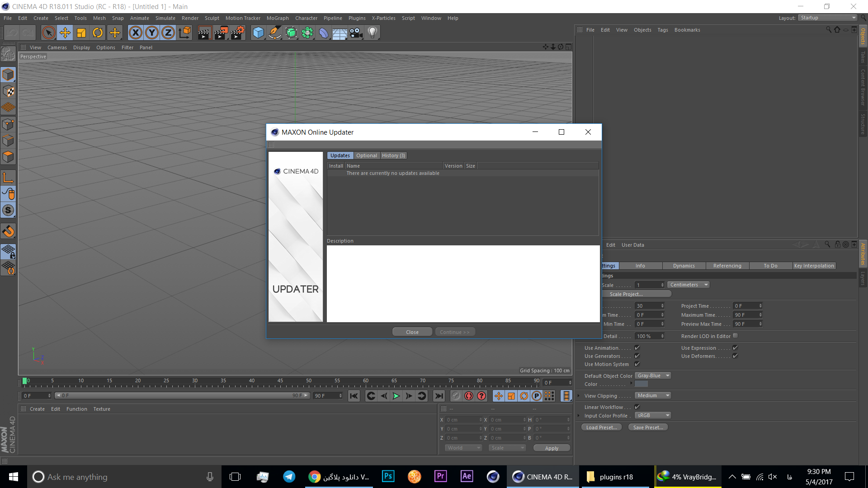Screen dimensions: 868x488
Task: Open the Array modeling objects icon
Action: 307,33
